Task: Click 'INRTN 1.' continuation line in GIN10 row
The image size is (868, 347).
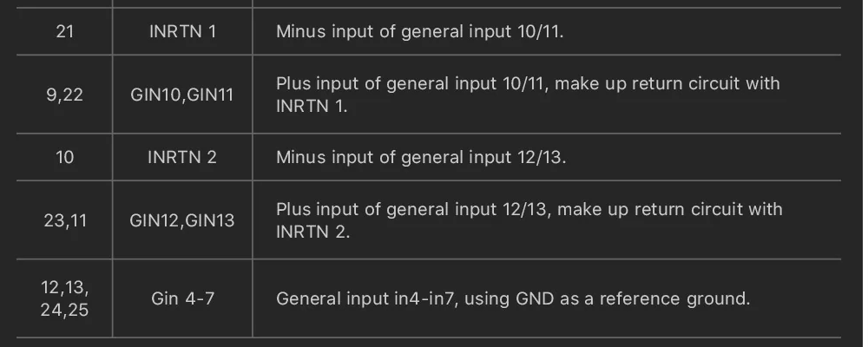Action: (x=312, y=106)
